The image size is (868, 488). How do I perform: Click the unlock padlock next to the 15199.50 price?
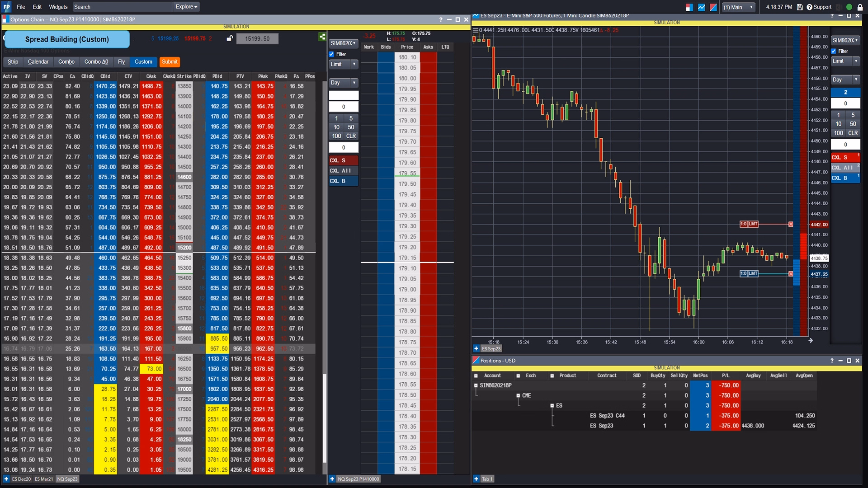tap(230, 38)
